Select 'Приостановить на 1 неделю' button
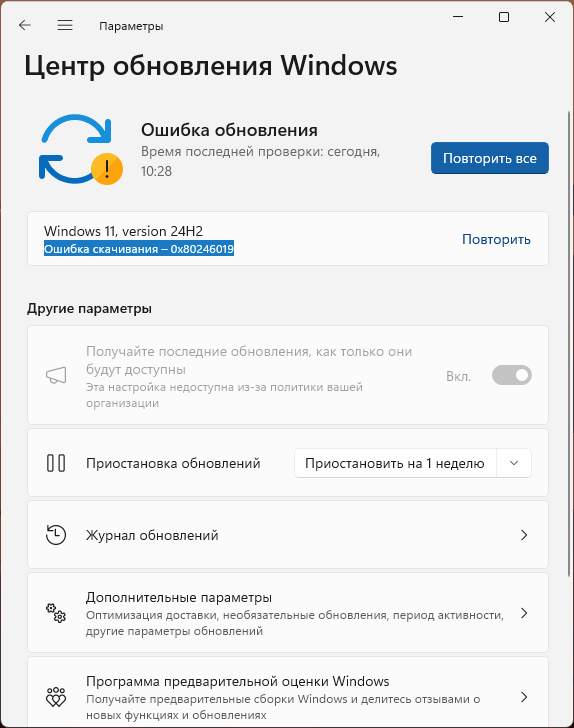The height and width of the screenshot is (728, 574). coord(395,463)
